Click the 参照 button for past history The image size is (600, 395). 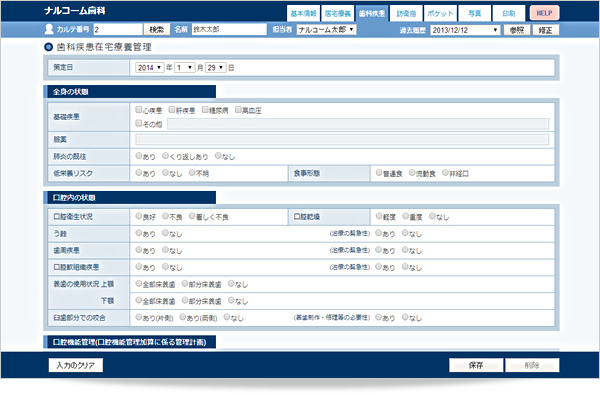click(517, 30)
